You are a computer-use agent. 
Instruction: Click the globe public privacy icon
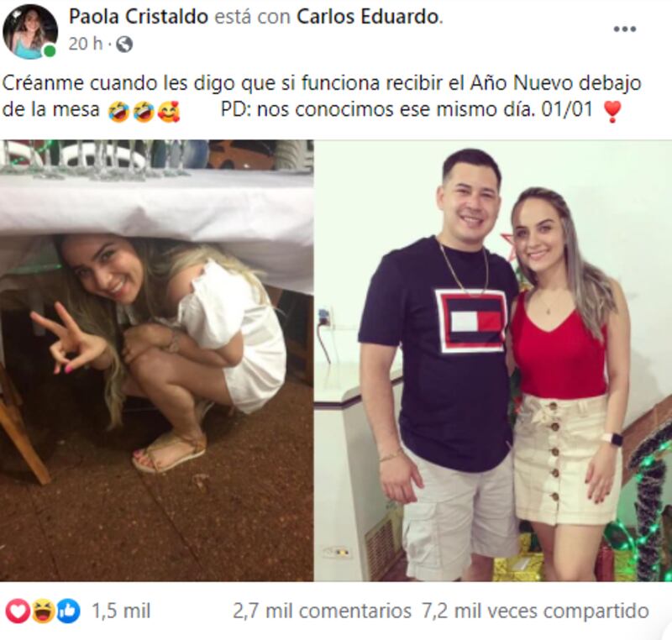coord(124,45)
